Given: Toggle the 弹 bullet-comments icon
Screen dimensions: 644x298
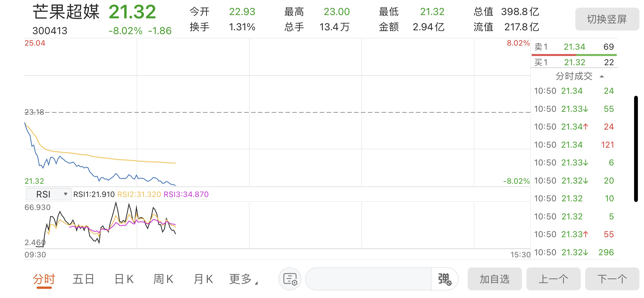Looking at the screenshot, I should pyautogui.click(x=445, y=279).
